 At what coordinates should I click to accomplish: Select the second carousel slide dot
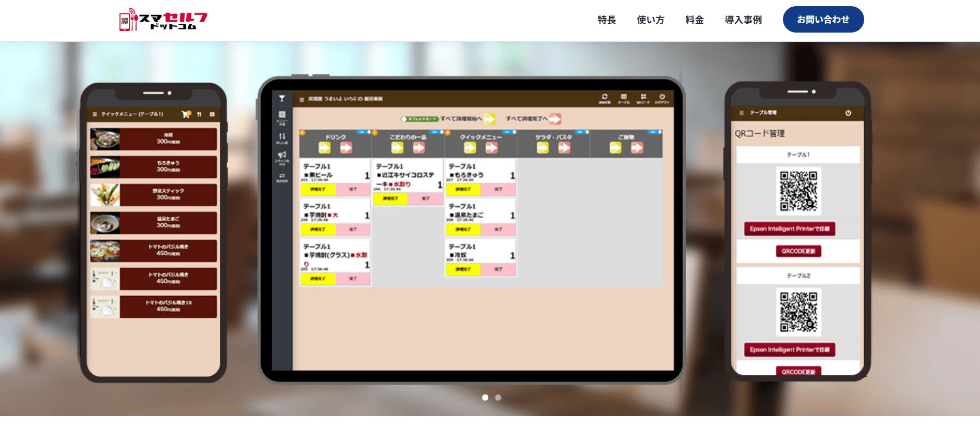(498, 398)
